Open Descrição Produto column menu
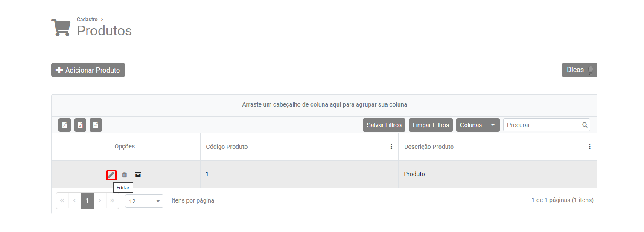644x232 pixels. [x=589, y=147]
